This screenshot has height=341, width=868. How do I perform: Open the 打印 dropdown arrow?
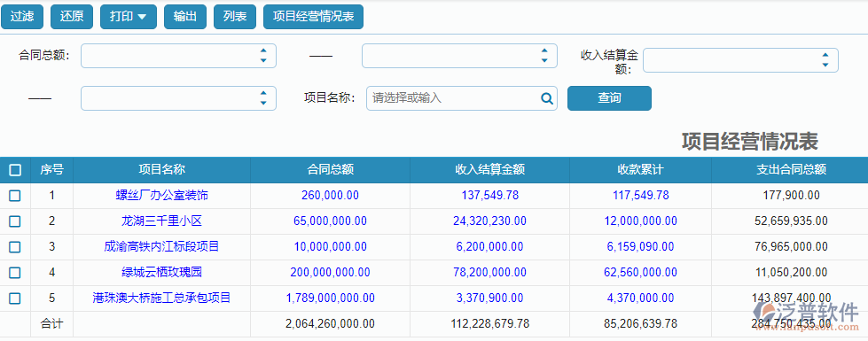pos(142,17)
